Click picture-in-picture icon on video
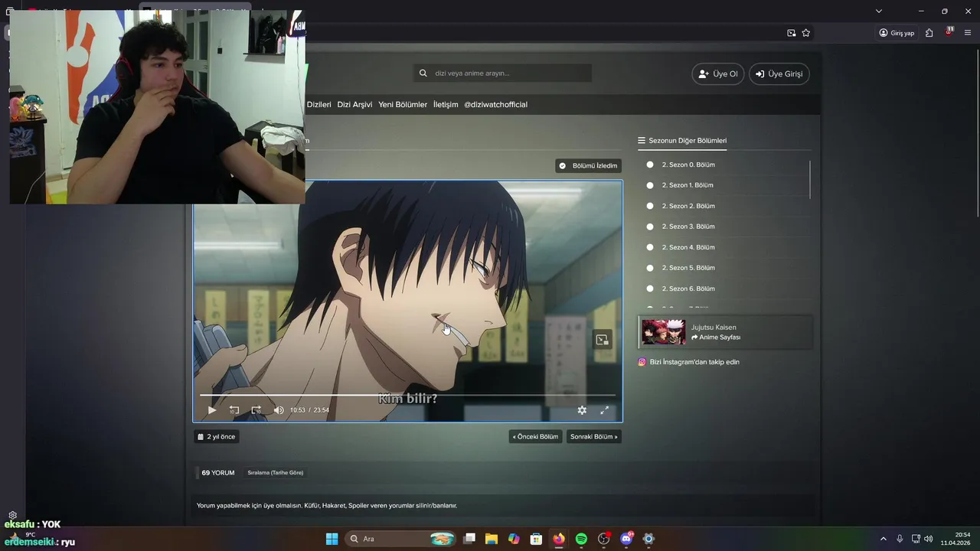This screenshot has height=551, width=980. click(603, 340)
